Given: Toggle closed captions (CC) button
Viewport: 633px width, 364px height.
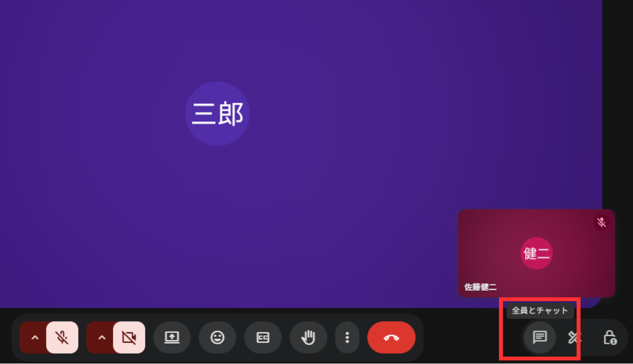Looking at the screenshot, I should click(263, 337).
